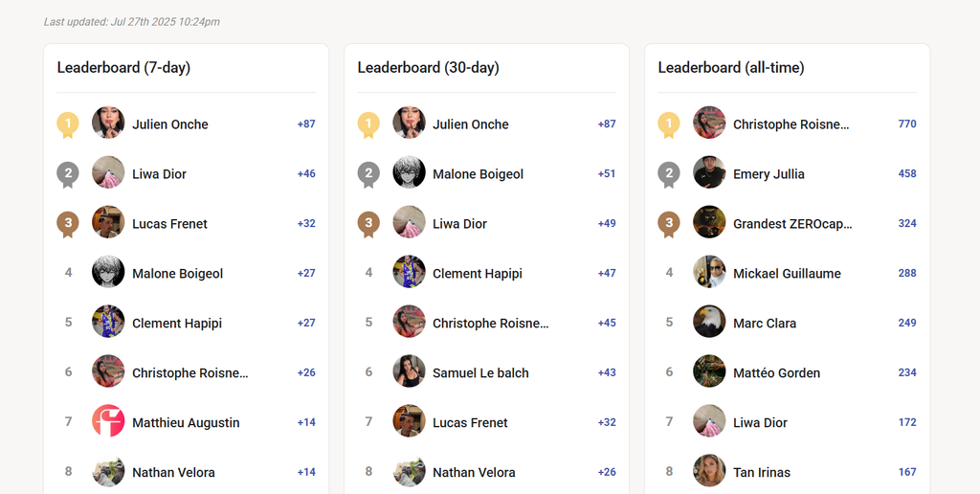This screenshot has width=980, height=494.
Task: Open Liwa Dior's profile in 30-day leaderboard
Action: [460, 224]
